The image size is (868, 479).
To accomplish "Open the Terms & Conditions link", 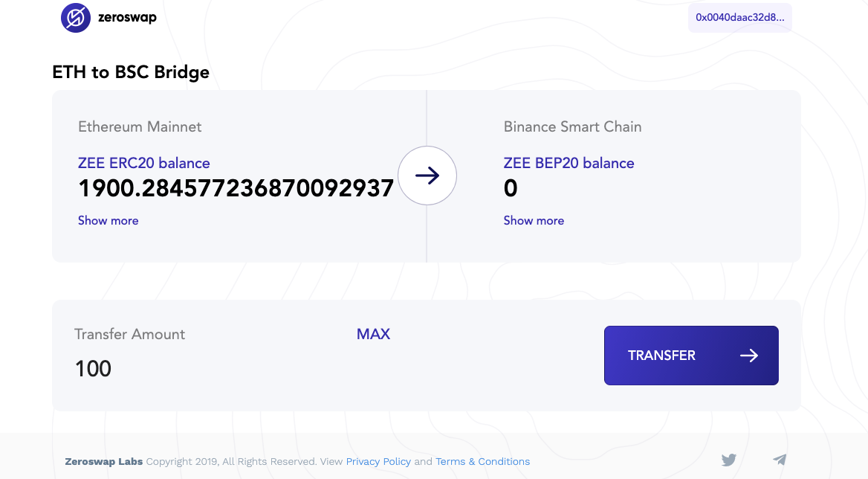I will click(x=483, y=461).
